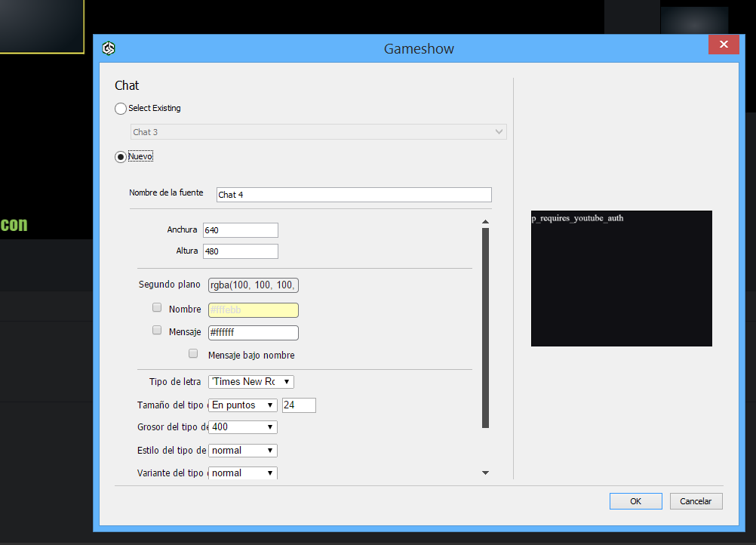The width and height of the screenshot is (756, 545).
Task: Open the En puntos size unit dropdown
Action: (x=242, y=405)
